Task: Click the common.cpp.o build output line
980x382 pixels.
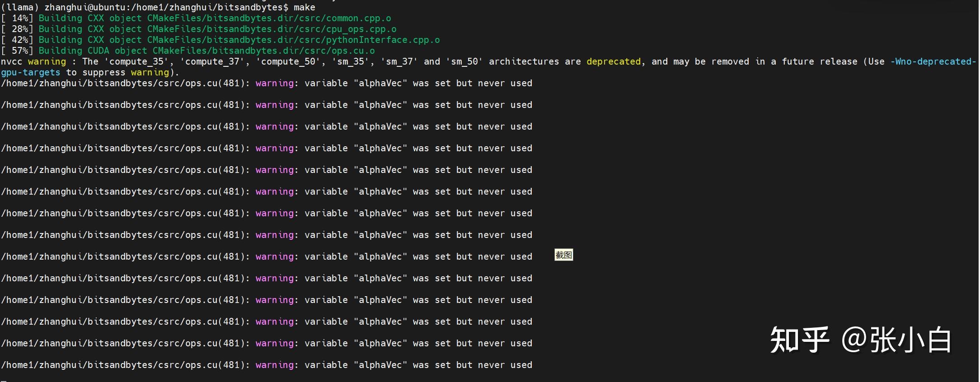Action: 215,18
